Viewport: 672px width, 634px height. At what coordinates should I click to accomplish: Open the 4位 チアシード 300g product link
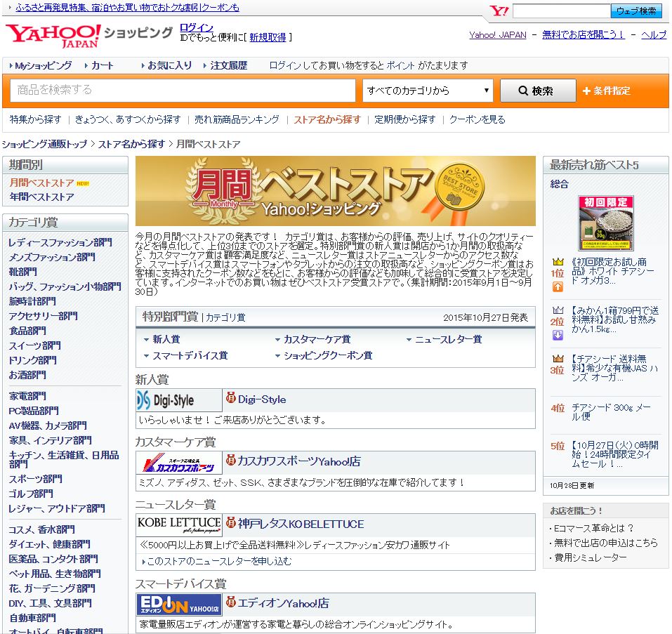611,412
